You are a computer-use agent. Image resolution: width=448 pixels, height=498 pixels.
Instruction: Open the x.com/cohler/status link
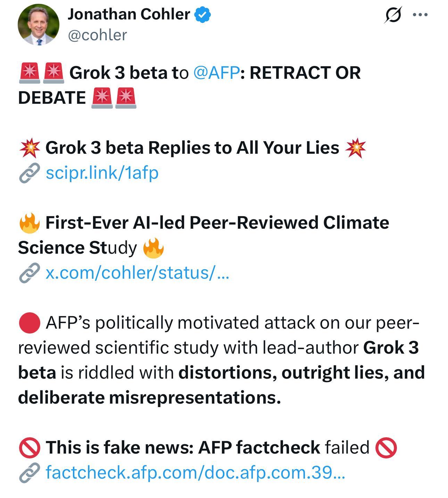click(x=138, y=272)
